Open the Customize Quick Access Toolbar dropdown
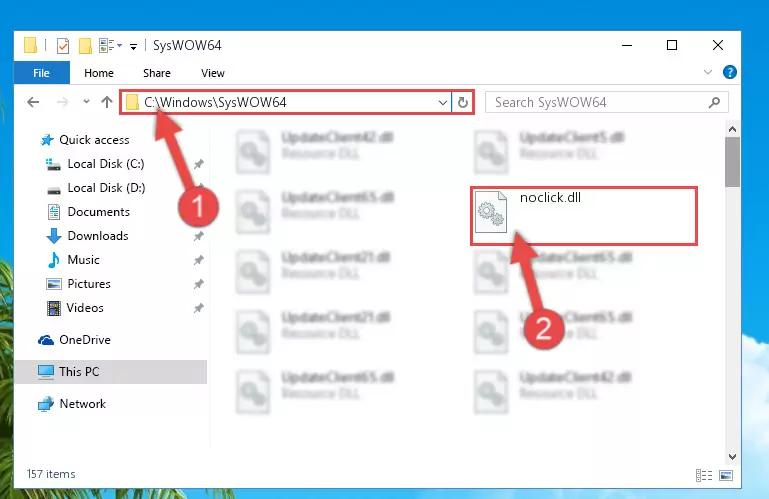This screenshot has height=499, width=769. point(133,47)
